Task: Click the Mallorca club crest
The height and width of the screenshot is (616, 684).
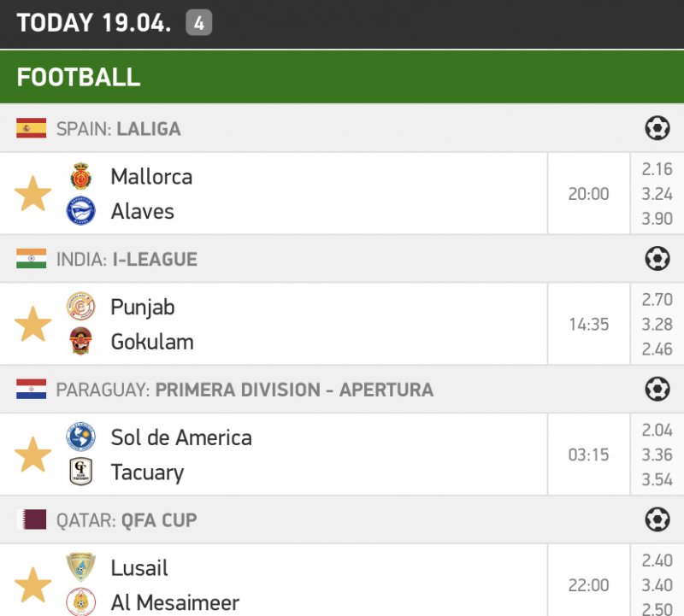Action: pos(81,177)
